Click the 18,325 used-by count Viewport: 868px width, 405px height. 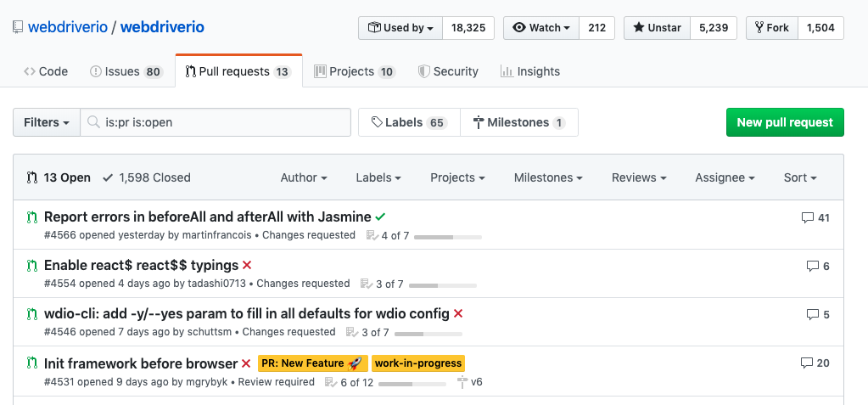468,28
